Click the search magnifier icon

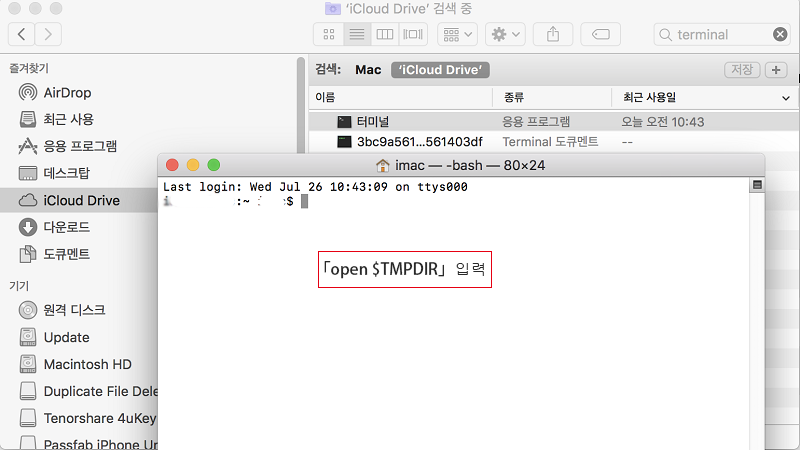click(665, 34)
